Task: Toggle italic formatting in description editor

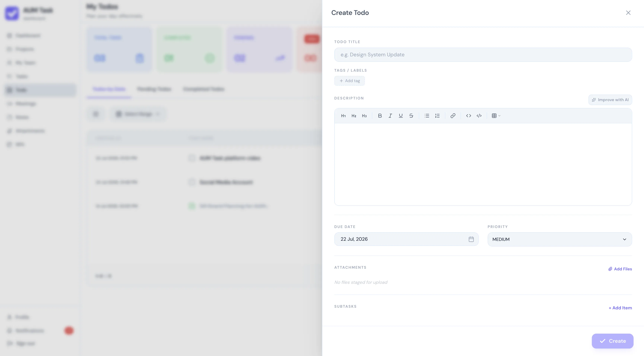Action: 390,116
